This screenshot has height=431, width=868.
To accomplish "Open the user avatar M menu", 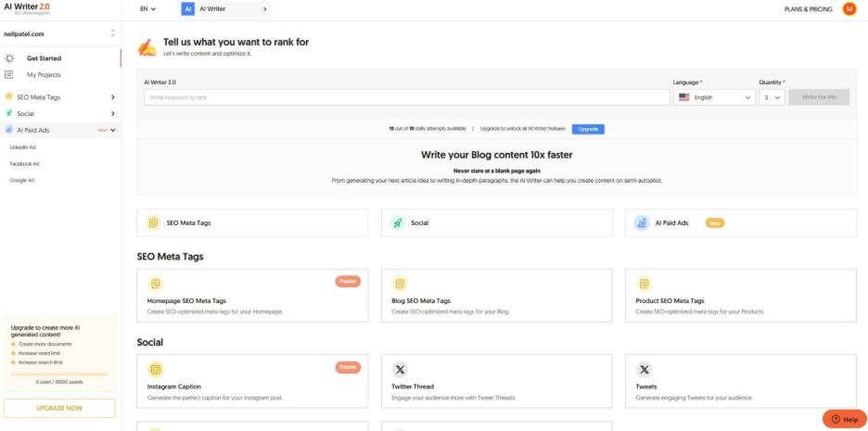I will pyautogui.click(x=849, y=9).
